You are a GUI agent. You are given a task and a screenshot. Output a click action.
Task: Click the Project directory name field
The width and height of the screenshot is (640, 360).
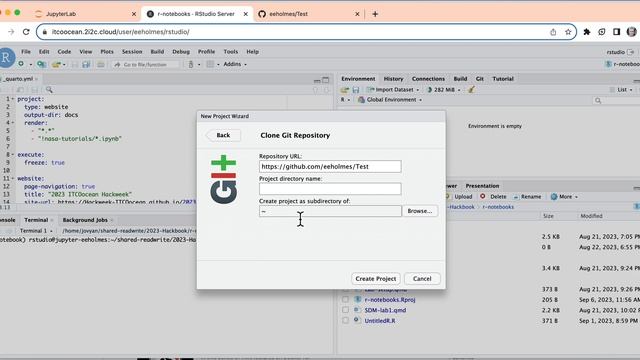330,189
